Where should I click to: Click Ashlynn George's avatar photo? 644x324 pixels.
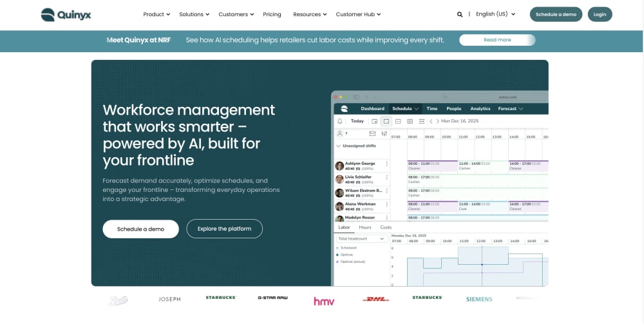click(x=339, y=166)
